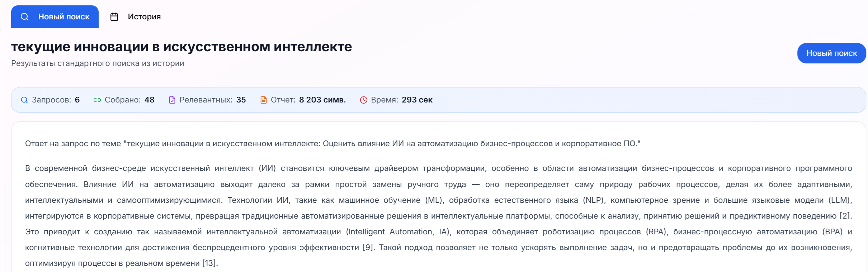Click the purple document icon beside Релевантных

coord(172,100)
